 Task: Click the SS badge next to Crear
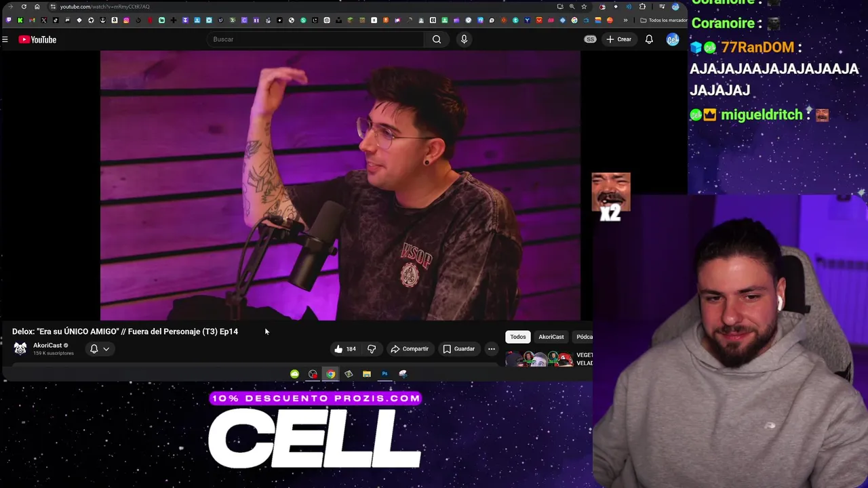(590, 39)
